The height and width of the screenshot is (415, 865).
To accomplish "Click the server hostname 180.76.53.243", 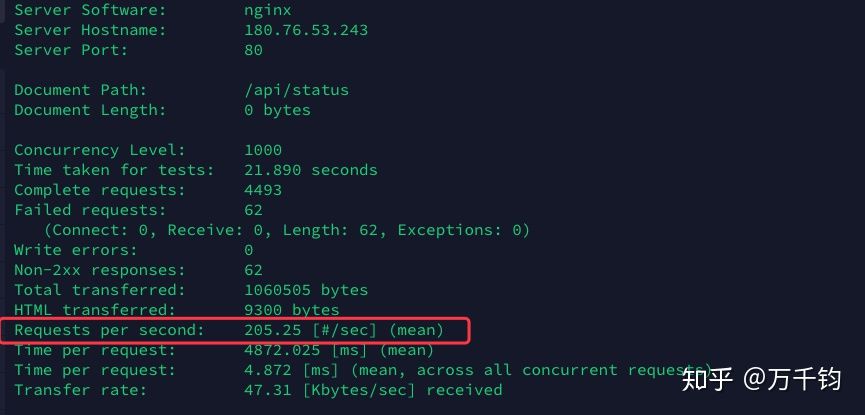I will point(306,30).
